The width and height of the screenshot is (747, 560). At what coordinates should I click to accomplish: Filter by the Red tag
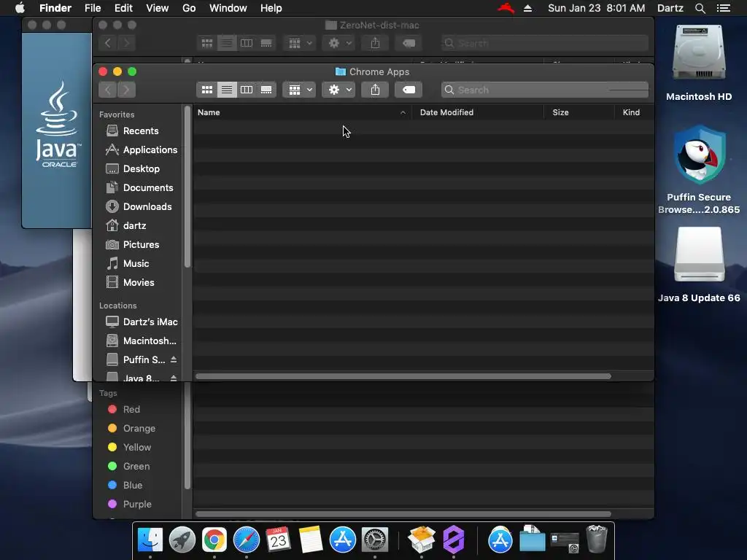coord(131,409)
